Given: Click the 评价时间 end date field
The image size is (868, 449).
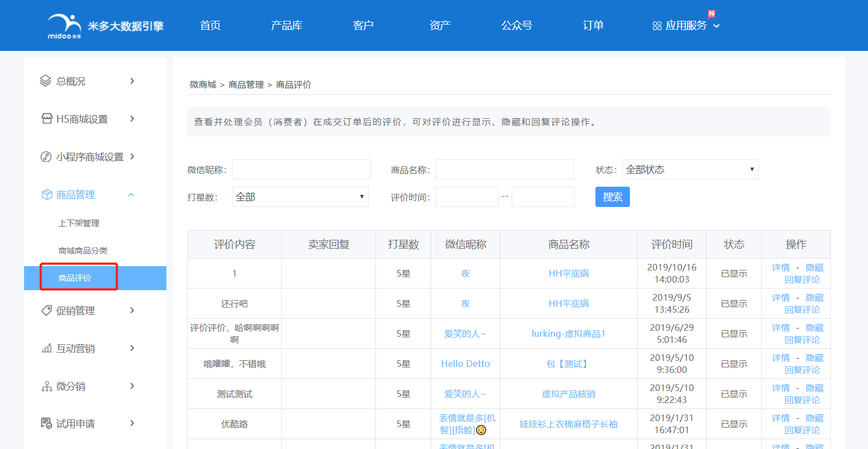Looking at the screenshot, I should click(543, 197).
